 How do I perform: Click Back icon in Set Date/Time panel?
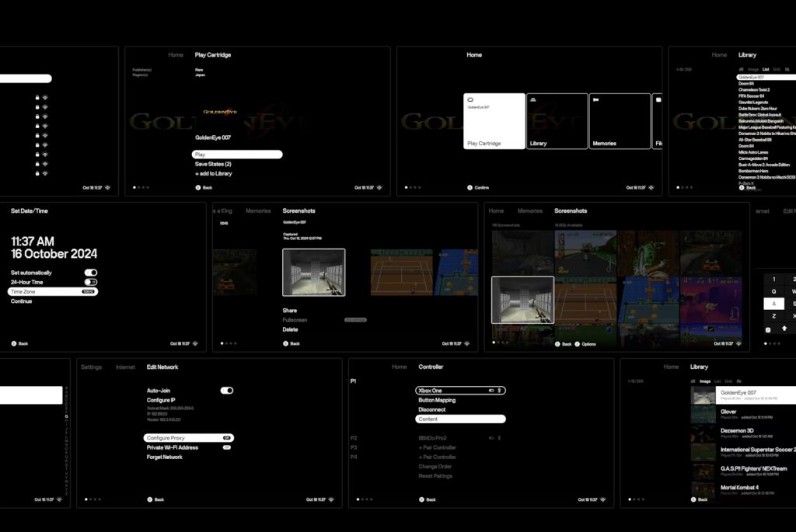click(x=14, y=343)
